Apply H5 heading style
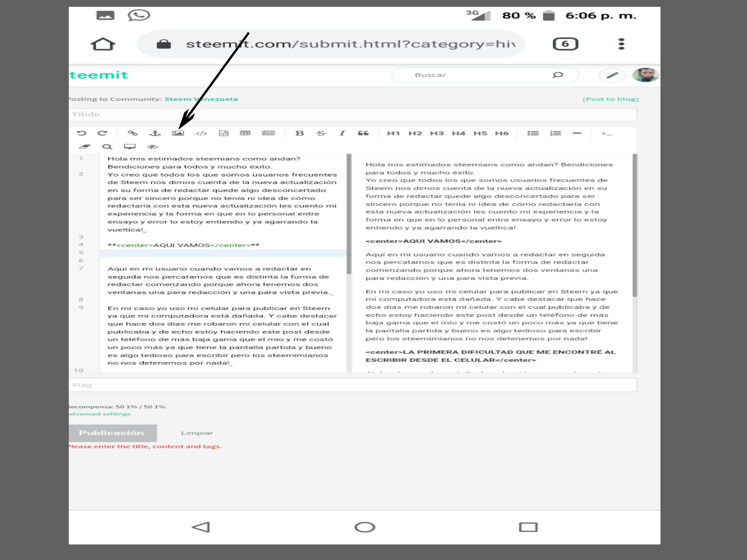The image size is (747, 560). click(480, 133)
